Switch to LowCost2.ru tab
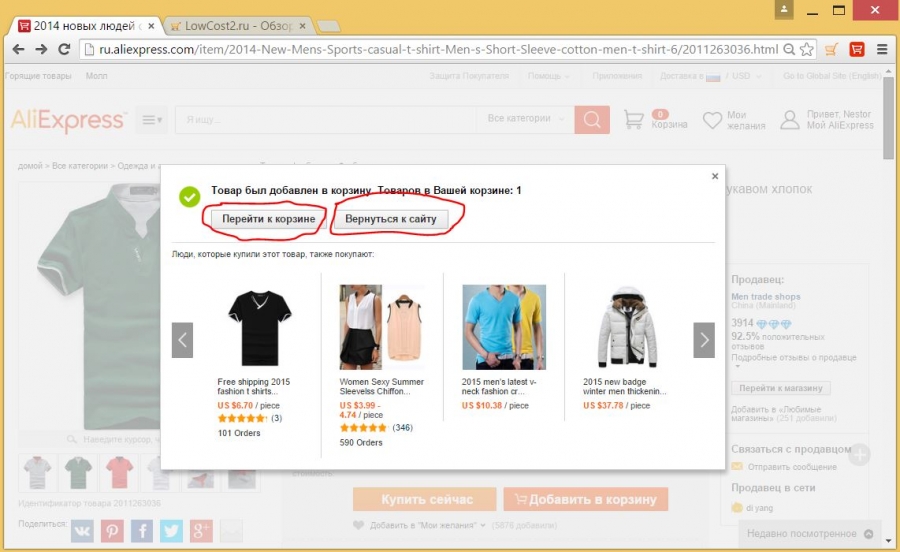This screenshot has width=900, height=552. click(x=238, y=26)
